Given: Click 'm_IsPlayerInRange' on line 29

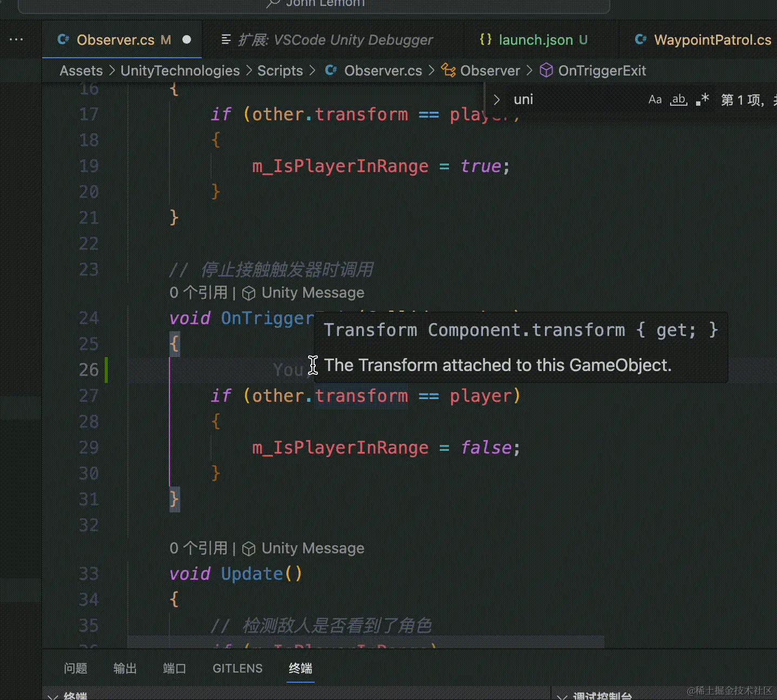Looking at the screenshot, I should (x=340, y=448).
